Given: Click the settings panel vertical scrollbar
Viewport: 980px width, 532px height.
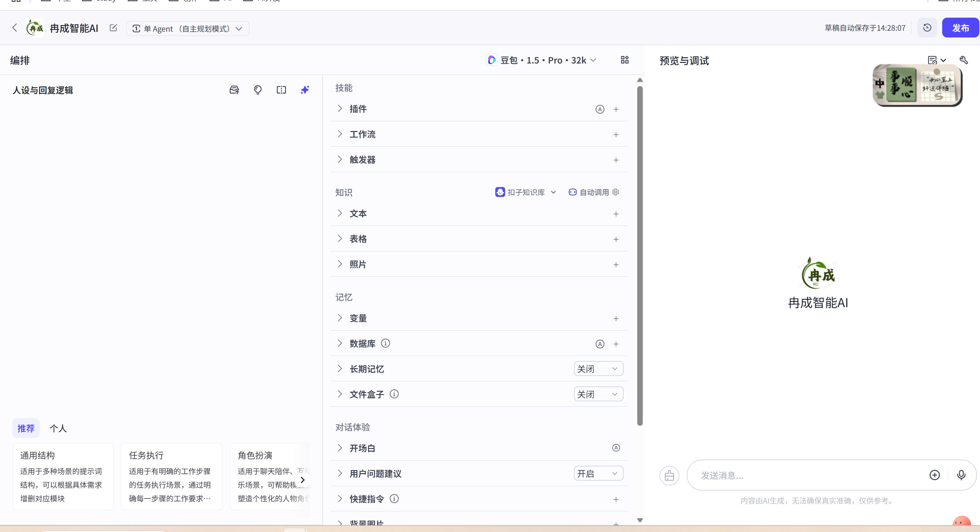Looking at the screenshot, I should 640,255.
